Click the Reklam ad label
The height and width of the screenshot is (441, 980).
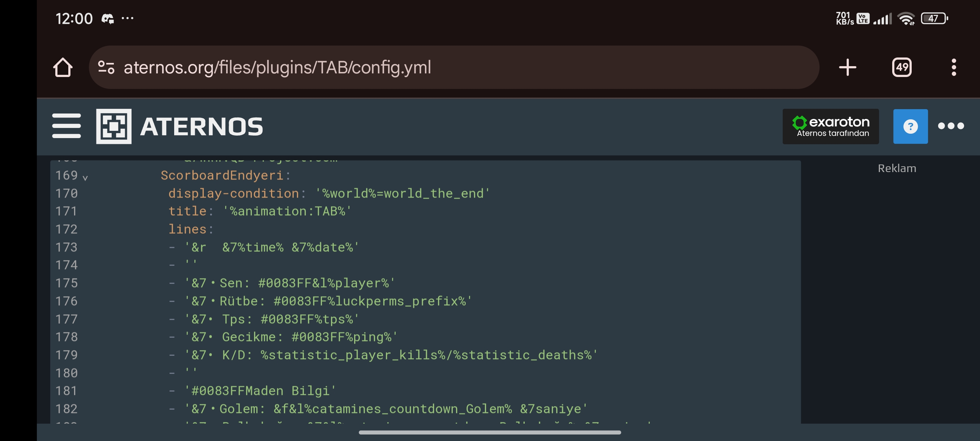click(897, 168)
